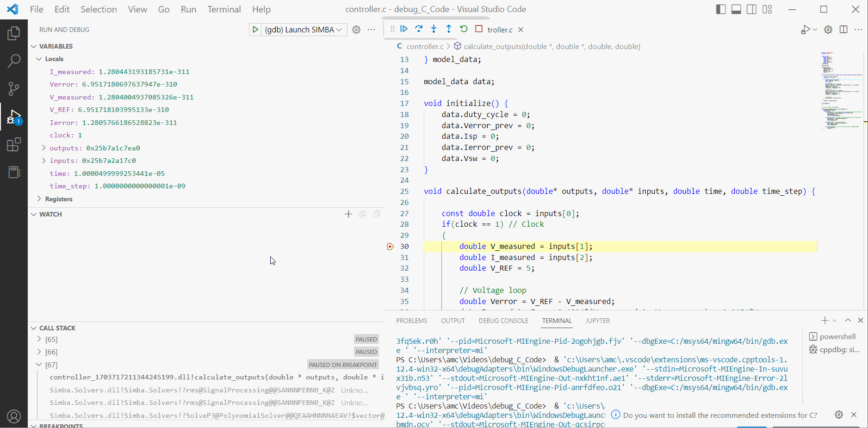Grab the debug toolbar drag handle

click(x=392, y=29)
